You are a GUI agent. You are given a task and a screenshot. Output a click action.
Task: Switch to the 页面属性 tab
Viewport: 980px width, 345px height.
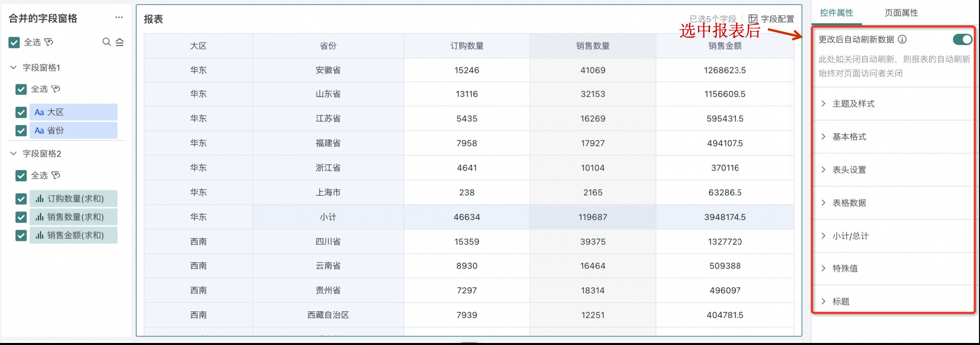coord(901,13)
